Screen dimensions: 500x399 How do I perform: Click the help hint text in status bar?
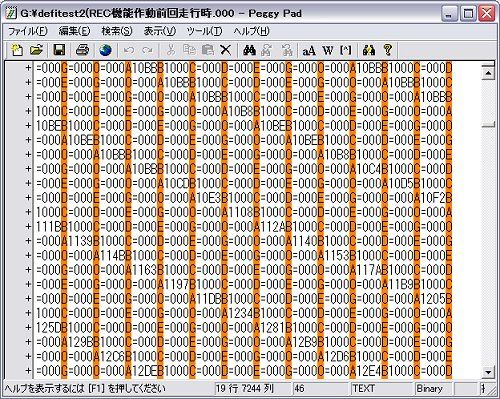[85, 388]
